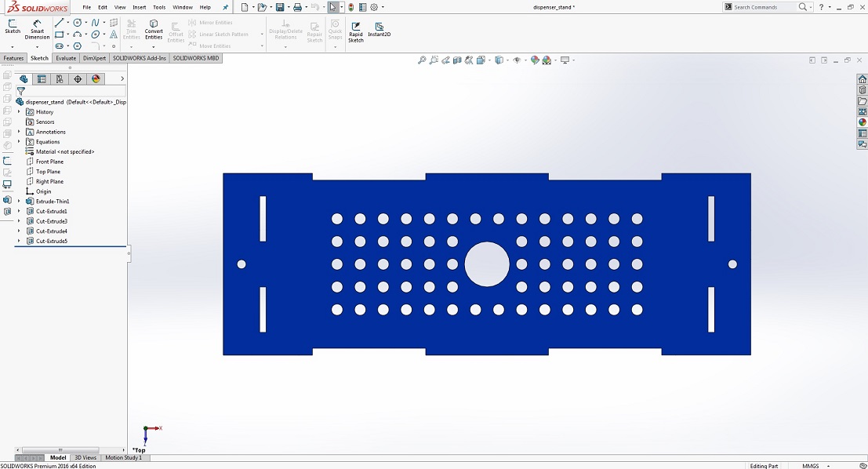Choose the Circle sketch tool

point(78,23)
